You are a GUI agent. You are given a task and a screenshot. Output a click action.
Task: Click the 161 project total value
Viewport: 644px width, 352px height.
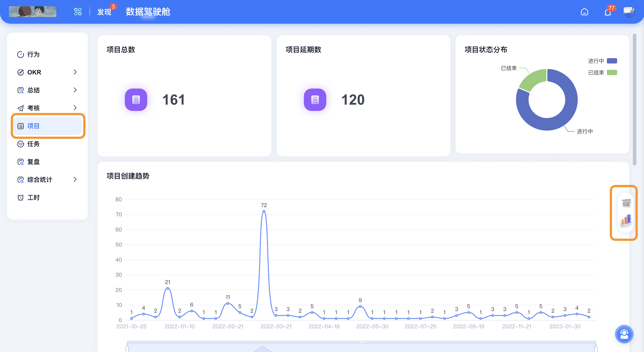pyautogui.click(x=174, y=100)
